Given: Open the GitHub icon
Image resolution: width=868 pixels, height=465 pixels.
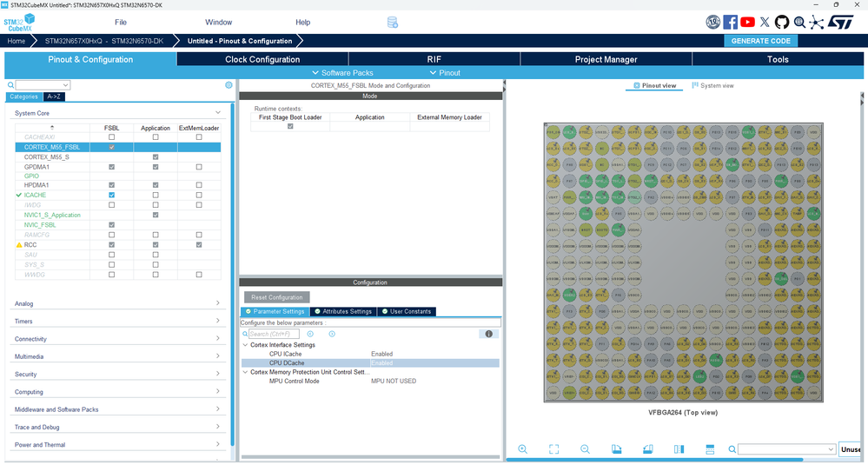Looking at the screenshot, I should (782, 22).
